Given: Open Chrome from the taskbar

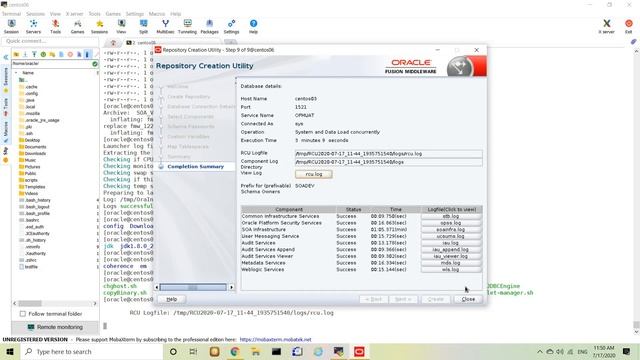Looking at the screenshot, I should point(235,351).
